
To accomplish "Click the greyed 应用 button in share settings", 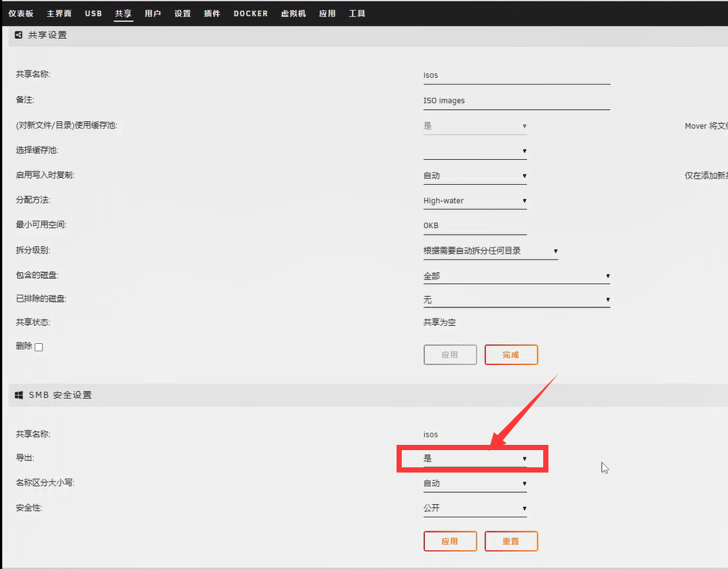I will [450, 354].
